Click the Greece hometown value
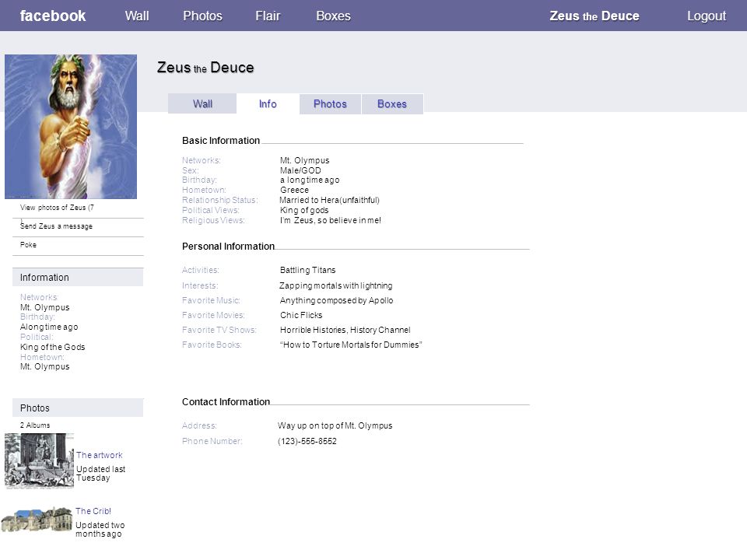747x560 pixels. pyautogui.click(x=294, y=190)
